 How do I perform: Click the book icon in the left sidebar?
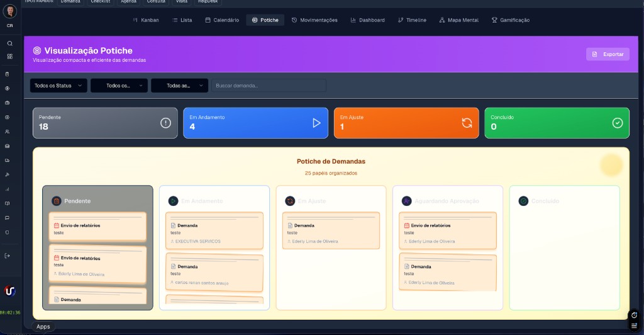pos(7,203)
